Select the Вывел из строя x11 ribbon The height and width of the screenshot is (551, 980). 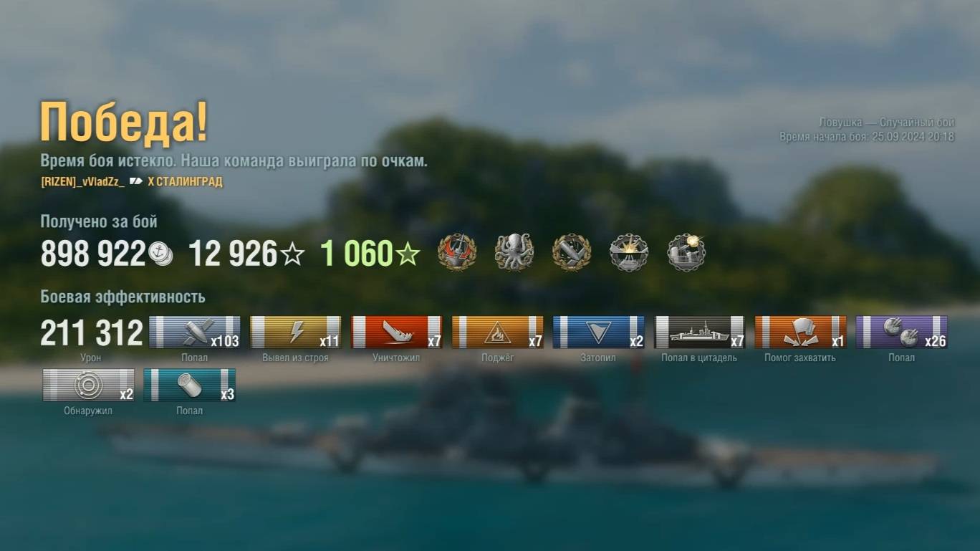click(296, 332)
